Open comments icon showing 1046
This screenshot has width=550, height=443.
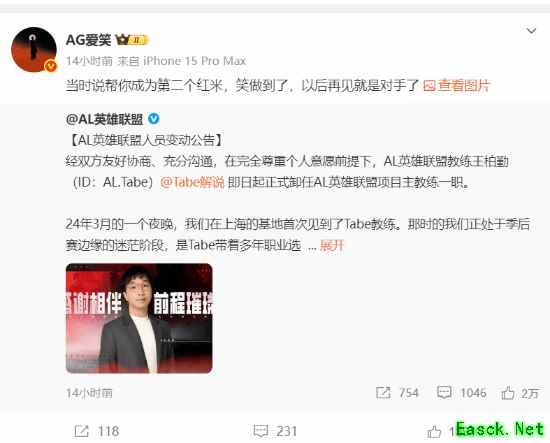point(444,393)
